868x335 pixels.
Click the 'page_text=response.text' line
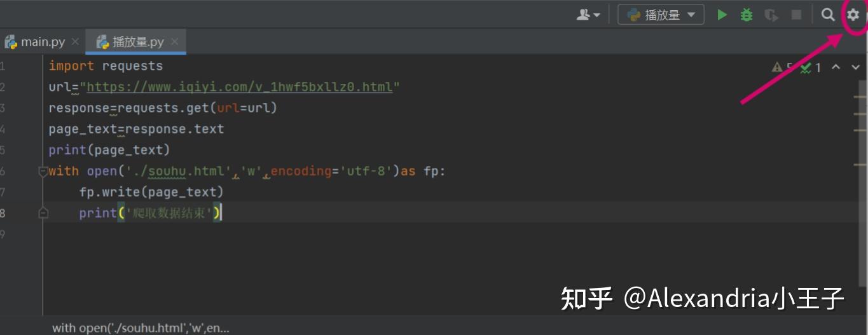[x=136, y=129]
